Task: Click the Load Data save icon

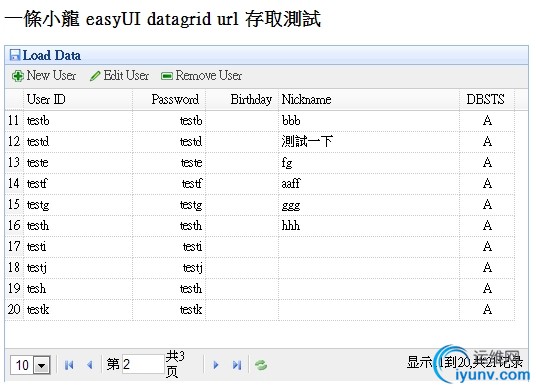Action: (15, 55)
